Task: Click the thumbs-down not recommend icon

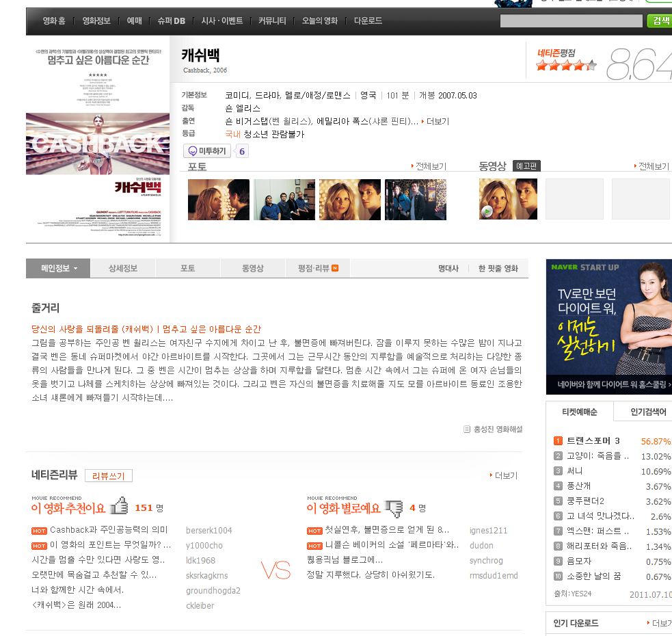Action: point(394,509)
